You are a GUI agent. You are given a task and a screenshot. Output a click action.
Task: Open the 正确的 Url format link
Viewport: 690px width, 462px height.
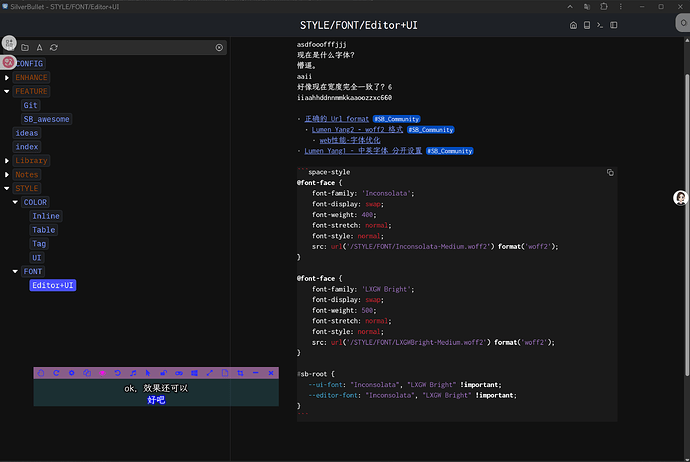336,118
